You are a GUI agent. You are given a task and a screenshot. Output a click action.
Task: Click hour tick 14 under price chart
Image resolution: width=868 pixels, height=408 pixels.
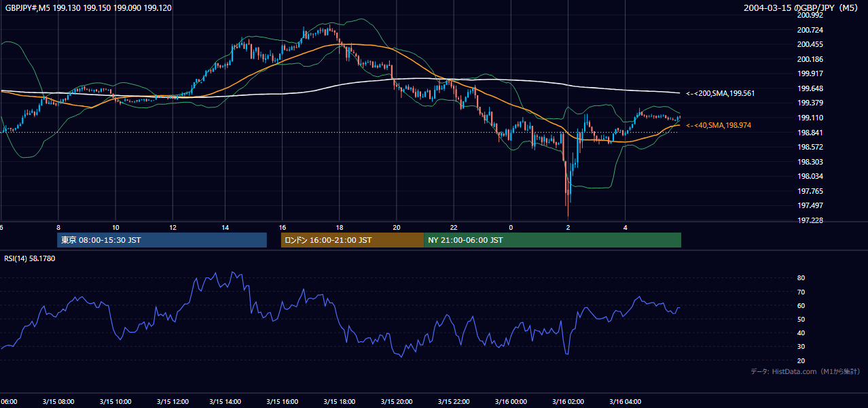[x=225, y=228]
